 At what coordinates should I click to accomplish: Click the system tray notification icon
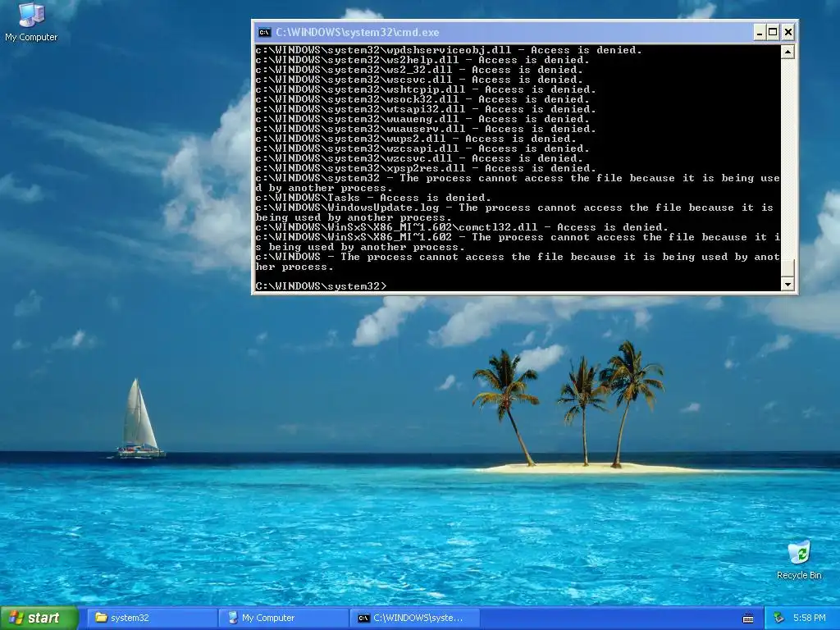click(779, 618)
